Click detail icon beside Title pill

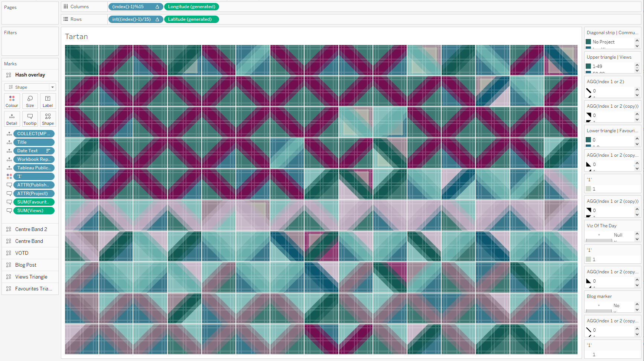pyautogui.click(x=9, y=142)
